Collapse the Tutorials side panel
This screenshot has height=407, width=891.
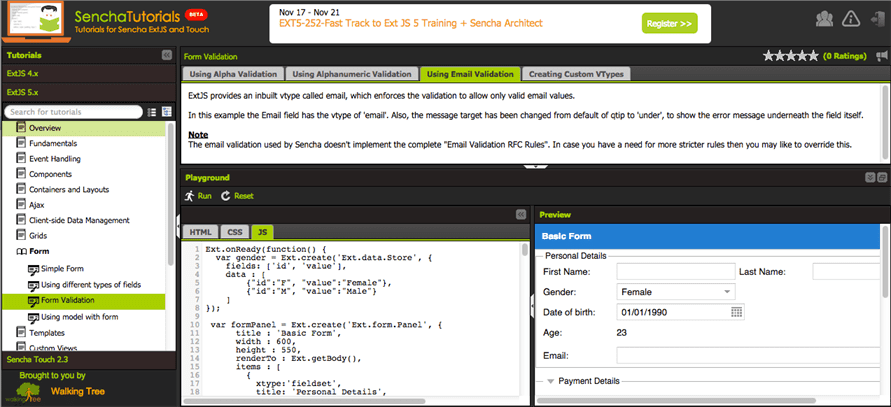(166, 55)
